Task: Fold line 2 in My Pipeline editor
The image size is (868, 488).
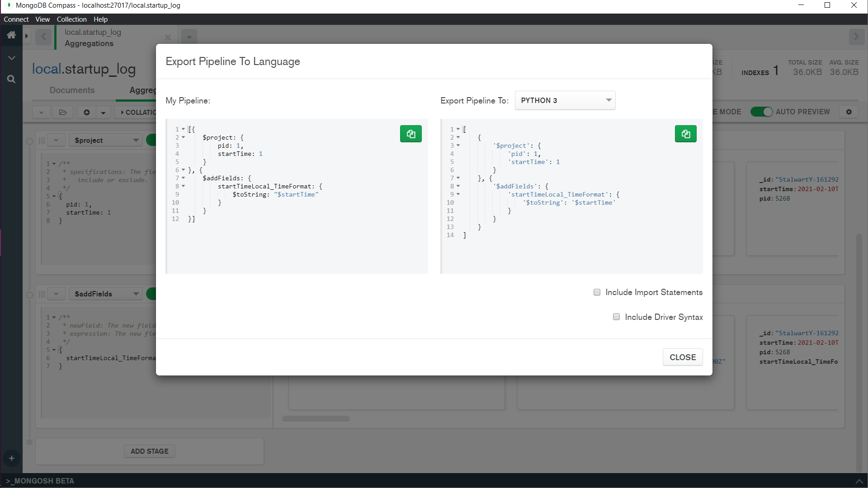Action: click(183, 137)
